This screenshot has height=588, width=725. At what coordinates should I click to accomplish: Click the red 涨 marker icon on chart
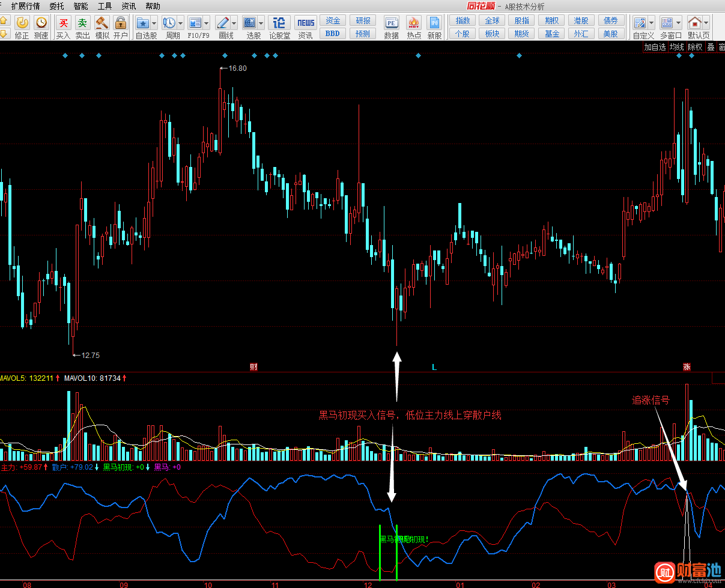687,366
